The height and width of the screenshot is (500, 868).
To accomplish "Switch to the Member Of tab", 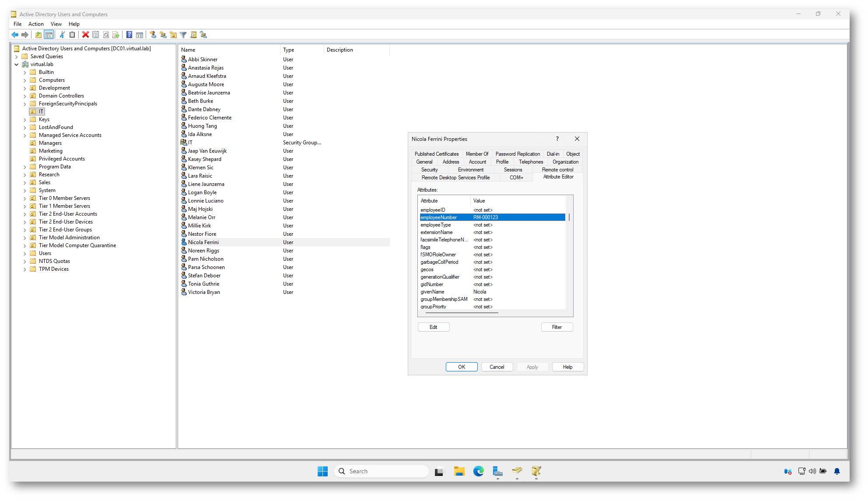I will (477, 154).
